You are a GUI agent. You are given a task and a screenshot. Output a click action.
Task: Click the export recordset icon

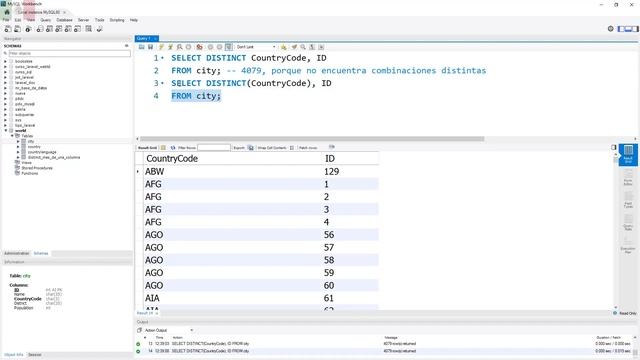(x=251, y=148)
